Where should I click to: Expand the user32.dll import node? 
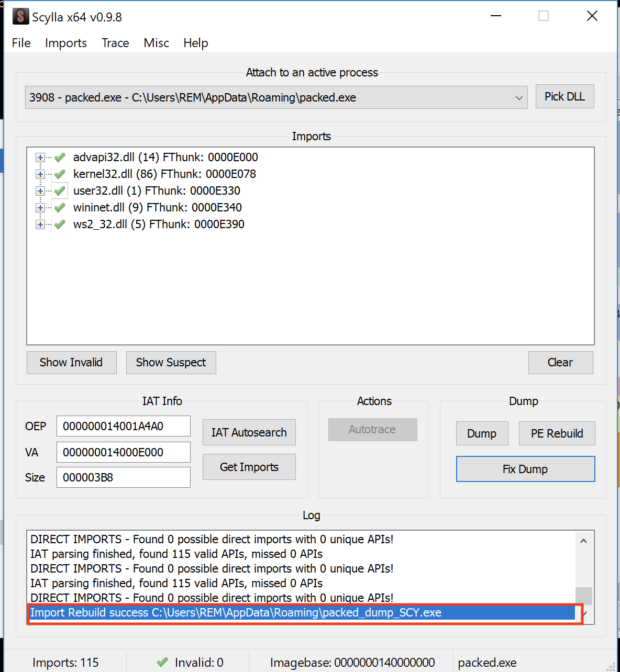[40, 191]
